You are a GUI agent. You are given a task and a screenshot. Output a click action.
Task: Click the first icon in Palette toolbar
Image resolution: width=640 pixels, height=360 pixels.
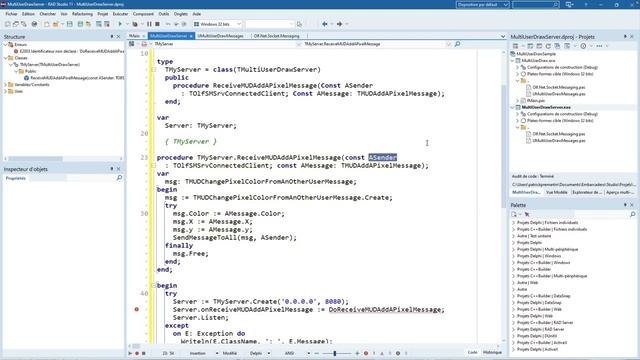tap(514, 214)
